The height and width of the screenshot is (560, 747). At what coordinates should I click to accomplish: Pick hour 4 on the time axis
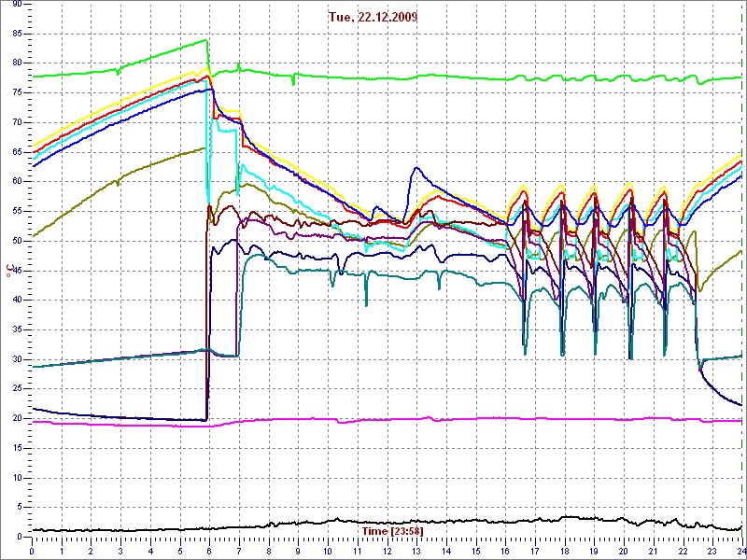tap(150, 551)
